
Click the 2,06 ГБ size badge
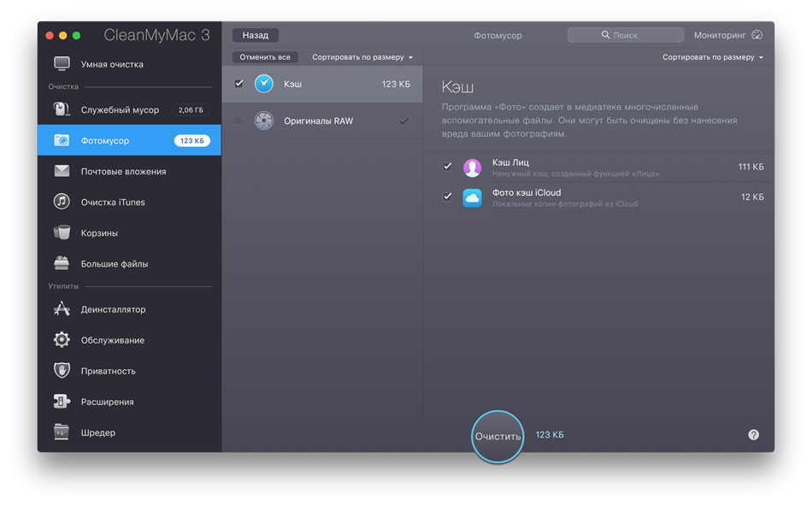pyautogui.click(x=191, y=110)
